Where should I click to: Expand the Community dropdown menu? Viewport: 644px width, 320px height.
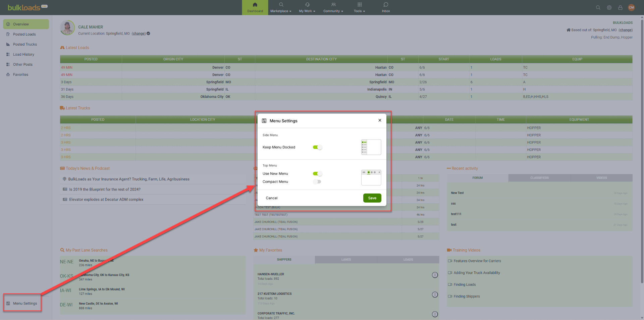(x=333, y=7)
